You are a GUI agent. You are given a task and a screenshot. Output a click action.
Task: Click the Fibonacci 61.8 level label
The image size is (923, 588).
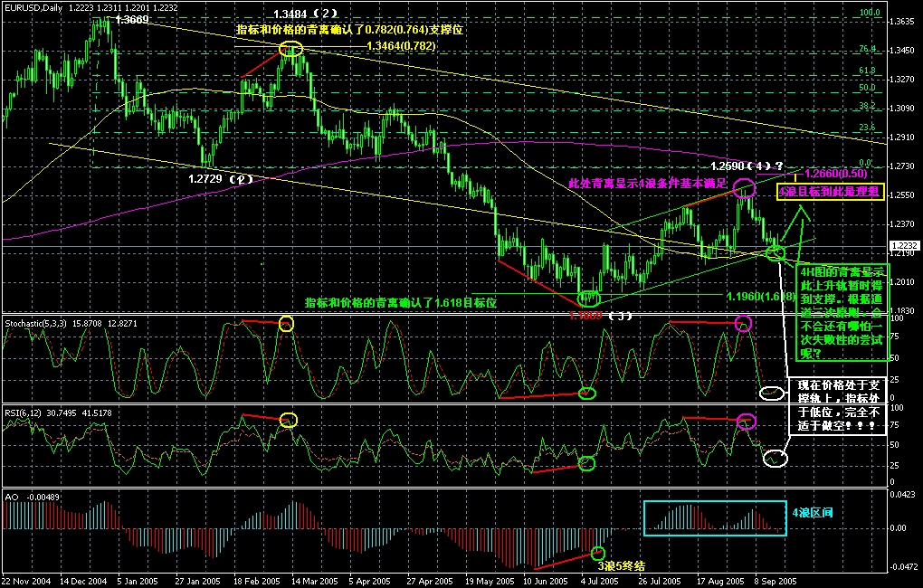click(x=867, y=71)
